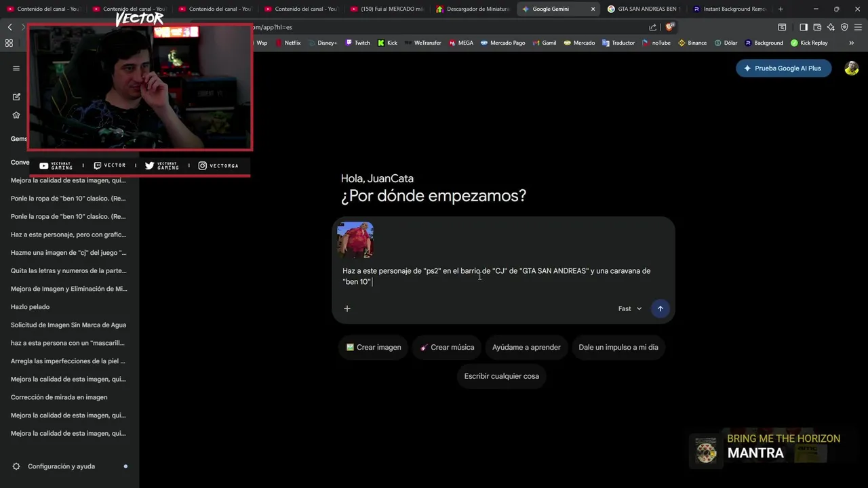This screenshot has height=488, width=868.
Task: Open the Brave VPN shield icon
Action: point(844,27)
